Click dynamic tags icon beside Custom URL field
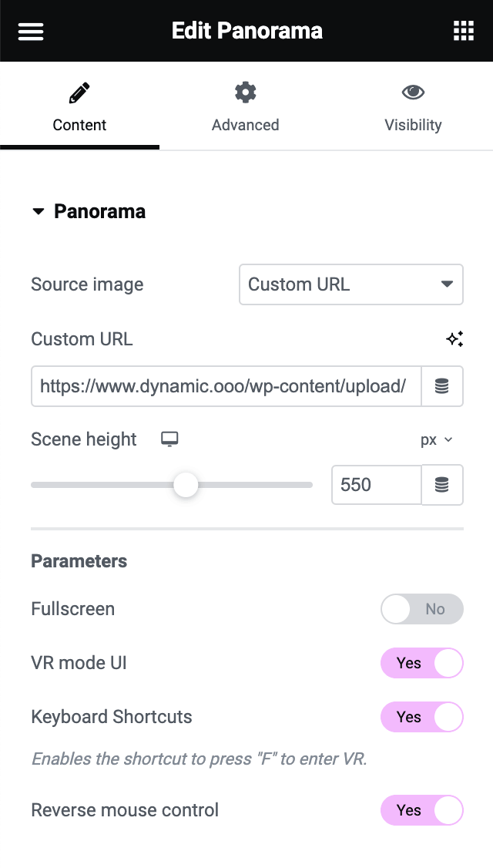This screenshot has width=493, height=868. 442,386
